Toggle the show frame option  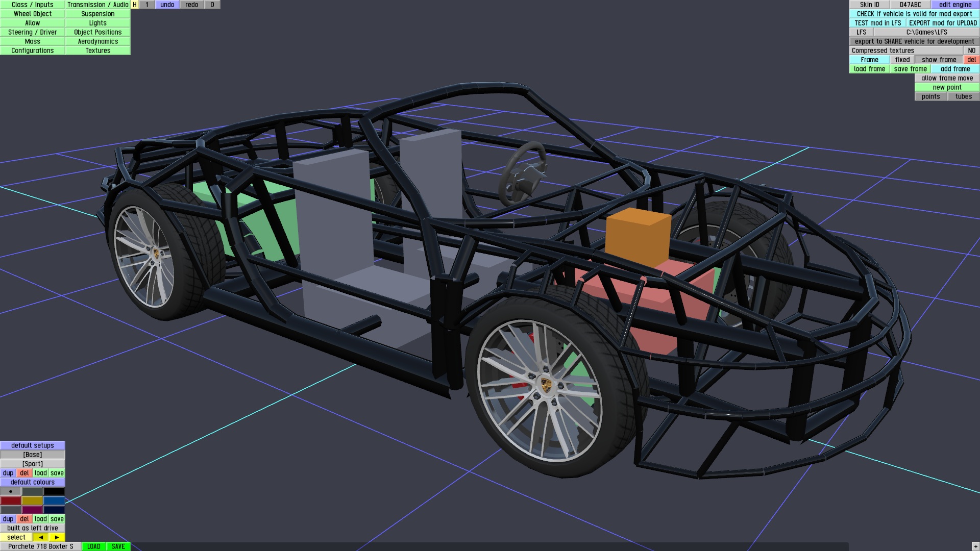[939, 60]
